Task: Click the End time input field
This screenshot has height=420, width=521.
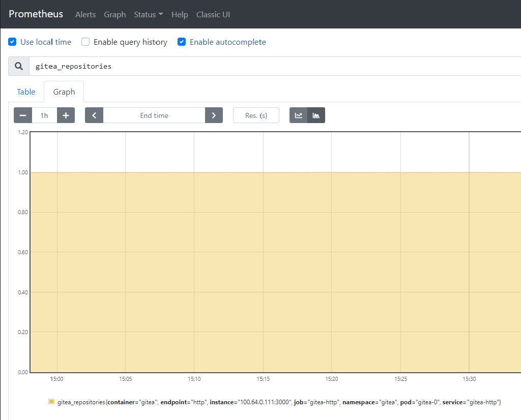Action: [154, 115]
